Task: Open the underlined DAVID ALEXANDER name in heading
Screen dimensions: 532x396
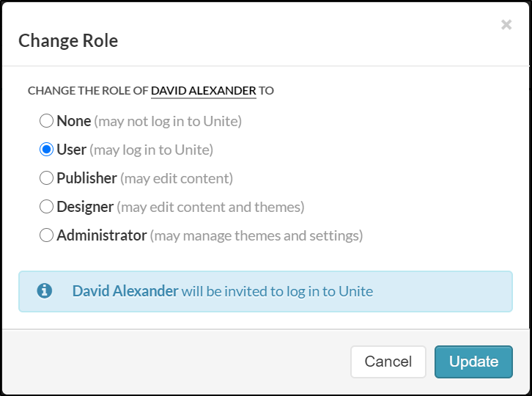Action: coord(204,91)
